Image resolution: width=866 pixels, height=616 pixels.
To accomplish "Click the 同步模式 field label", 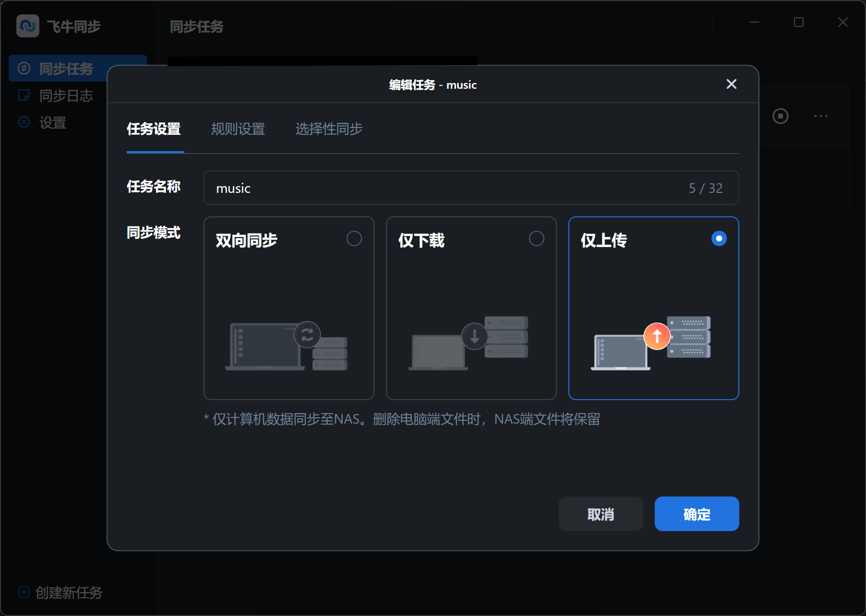I will click(154, 233).
